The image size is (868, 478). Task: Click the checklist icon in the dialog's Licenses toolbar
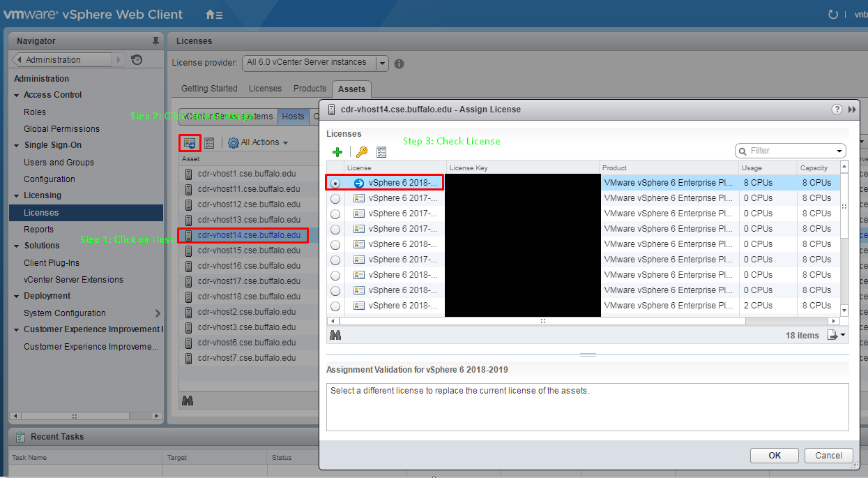381,151
